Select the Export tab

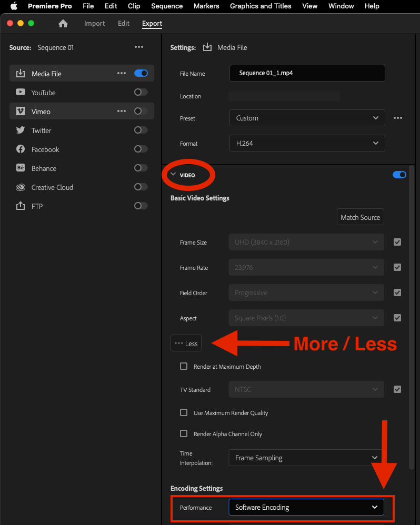(x=152, y=24)
